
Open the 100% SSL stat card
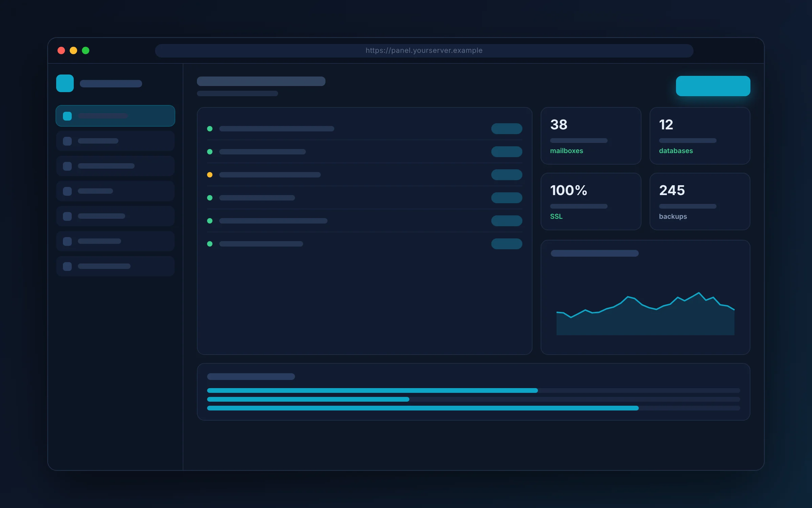591,202
